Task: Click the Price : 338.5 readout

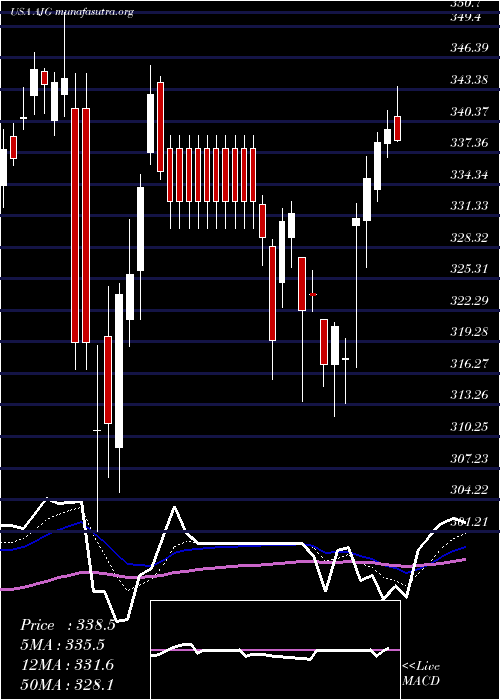Action: (x=68, y=625)
